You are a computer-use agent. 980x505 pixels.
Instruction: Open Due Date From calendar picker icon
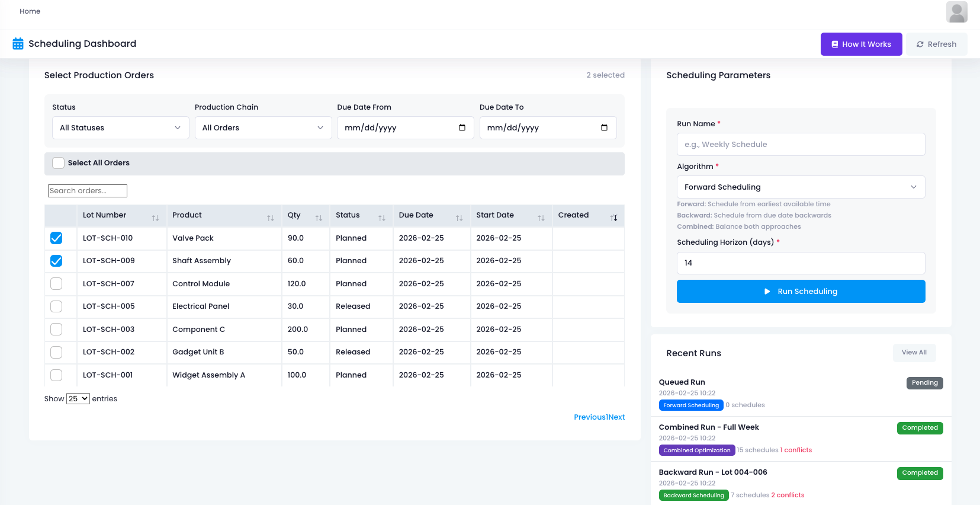tap(462, 128)
